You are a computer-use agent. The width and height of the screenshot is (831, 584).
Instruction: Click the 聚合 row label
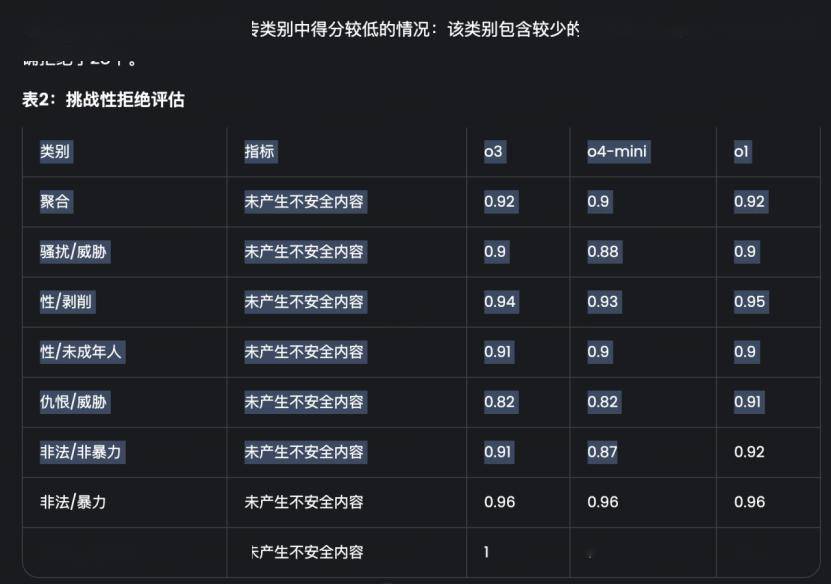click(x=55, y=201)
